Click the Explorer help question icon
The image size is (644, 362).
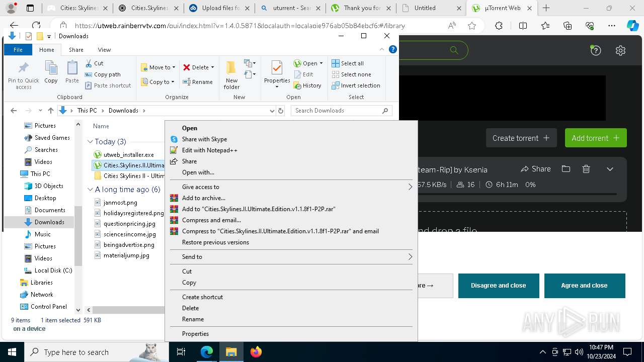pyautogui.click(x=393, y=49)
